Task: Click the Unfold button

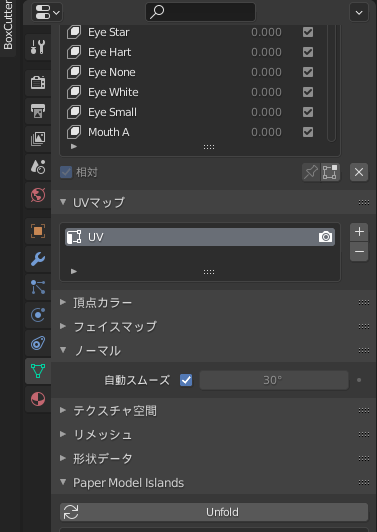Action: (x=214, y=512)
